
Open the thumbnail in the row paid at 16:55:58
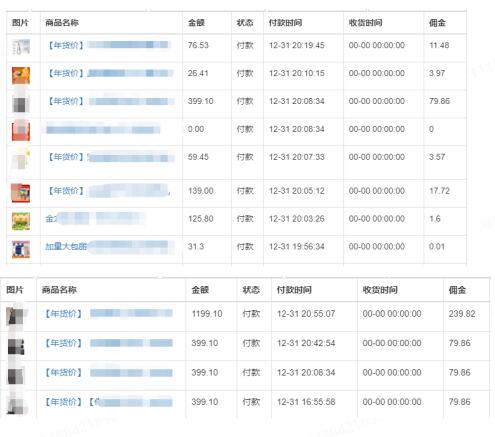coord(16,405)
